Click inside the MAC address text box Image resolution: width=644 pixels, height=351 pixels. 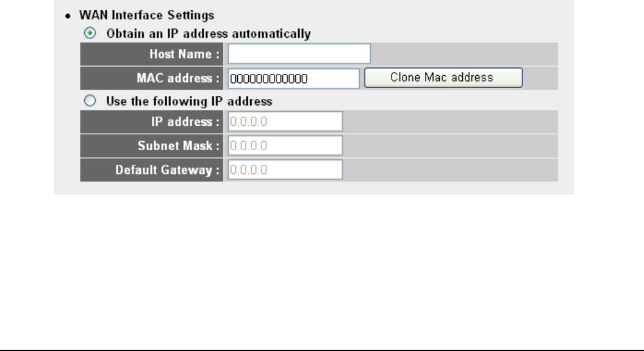294,79
